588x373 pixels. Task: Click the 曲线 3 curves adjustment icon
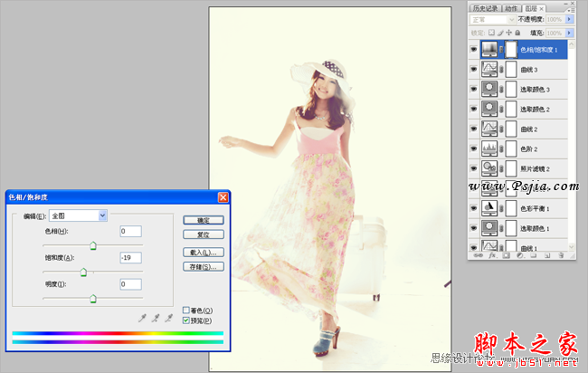click(x=491, y=69)
